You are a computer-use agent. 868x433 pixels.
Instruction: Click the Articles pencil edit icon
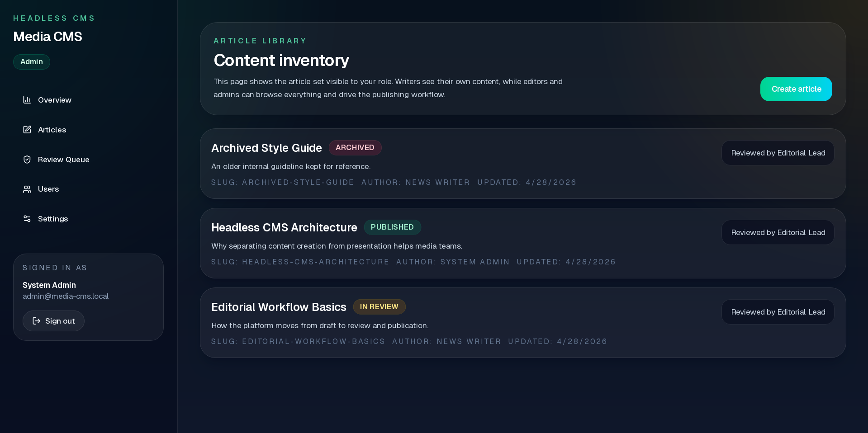(x=27, y=130)
